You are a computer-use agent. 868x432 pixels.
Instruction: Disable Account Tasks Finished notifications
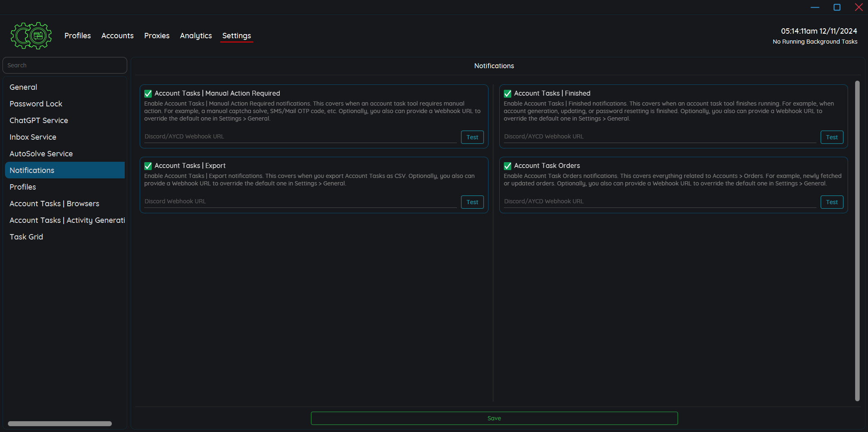[x=508, y=94]
